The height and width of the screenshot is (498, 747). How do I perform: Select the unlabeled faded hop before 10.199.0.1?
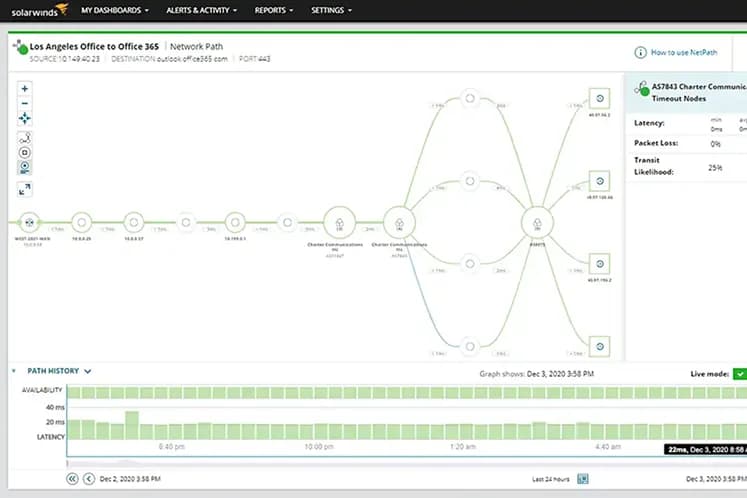tap(186, 222)
